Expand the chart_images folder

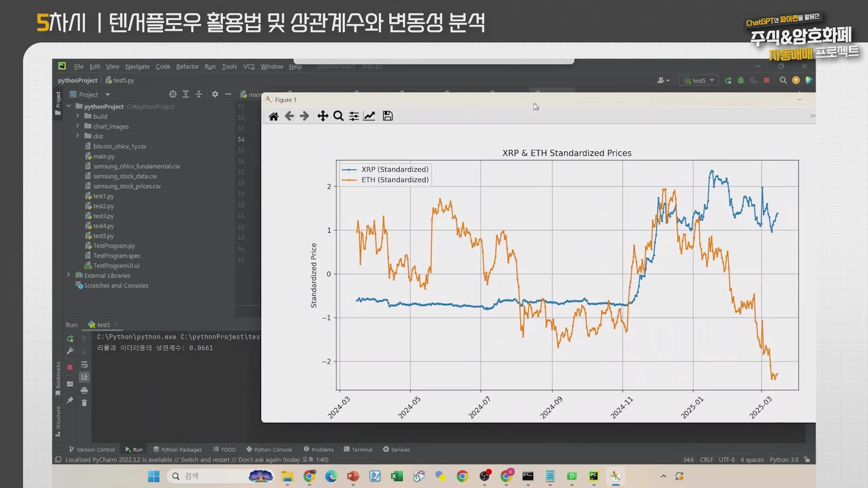pyautogui.click(x=78, y=126)
